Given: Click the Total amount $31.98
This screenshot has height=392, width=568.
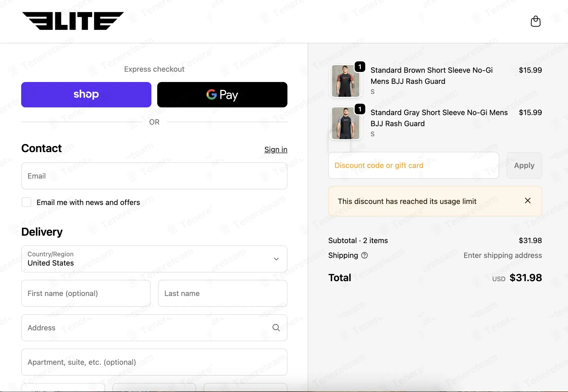Looking at the screenshot, I should coord(526,278).
